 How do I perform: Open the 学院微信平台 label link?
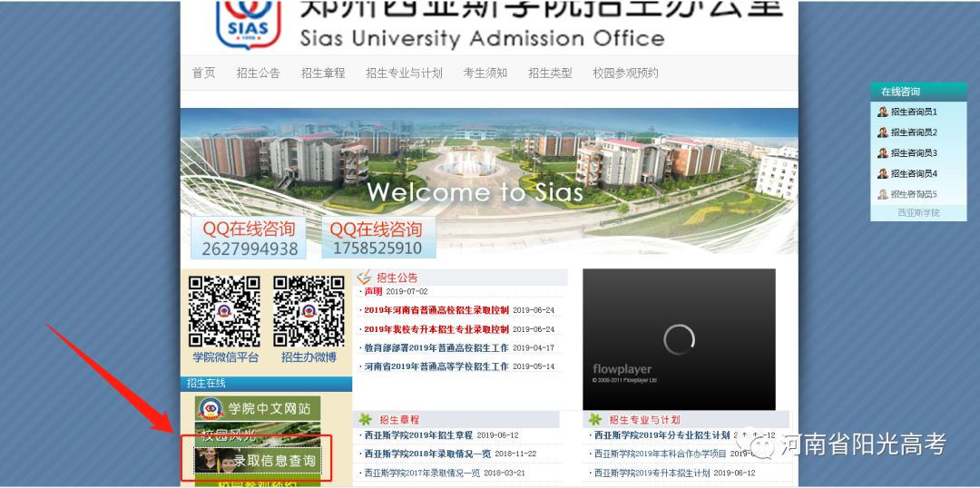point(225,357)
